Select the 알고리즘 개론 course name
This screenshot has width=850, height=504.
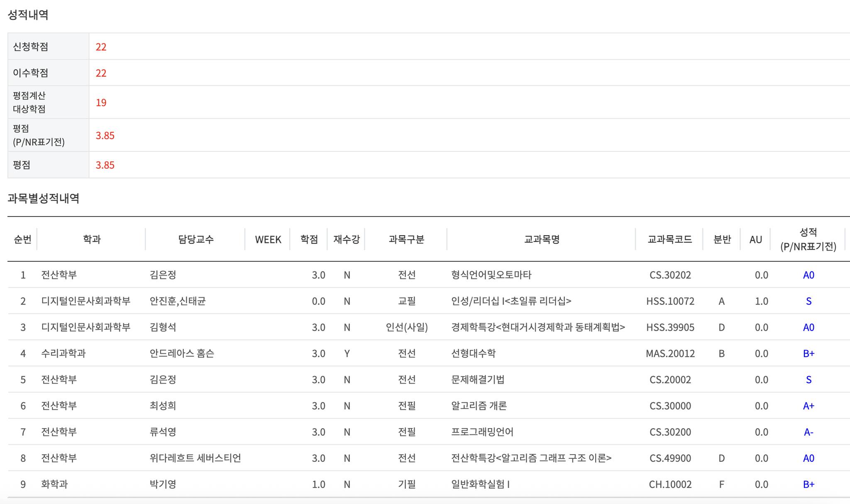click(x=479, y=406)
